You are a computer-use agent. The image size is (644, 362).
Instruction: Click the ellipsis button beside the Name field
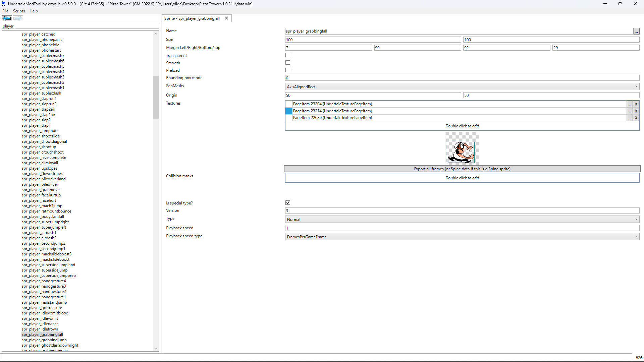pos(636,31)
